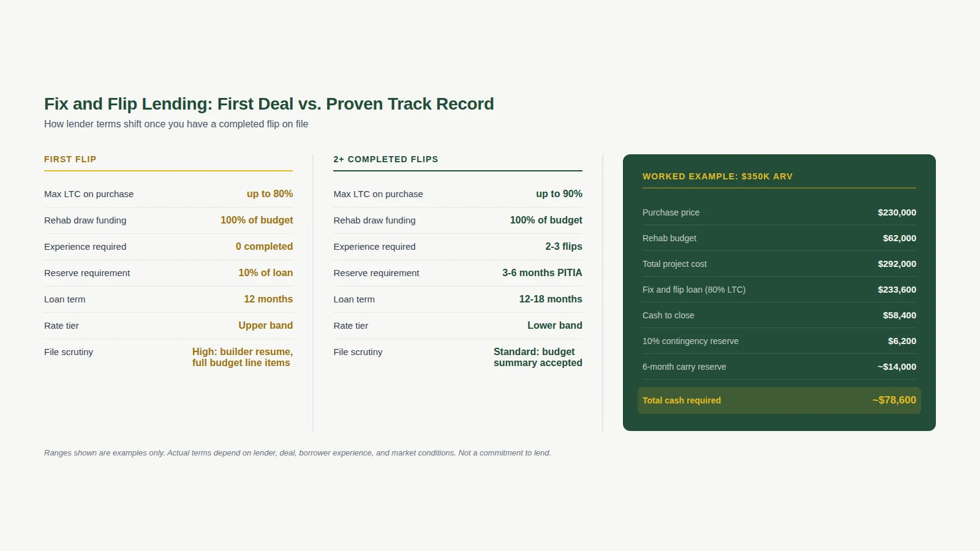Select the '10% of loan' reserve value
The width and height of the screenshot is (980, 551).
tap(266, 272)
